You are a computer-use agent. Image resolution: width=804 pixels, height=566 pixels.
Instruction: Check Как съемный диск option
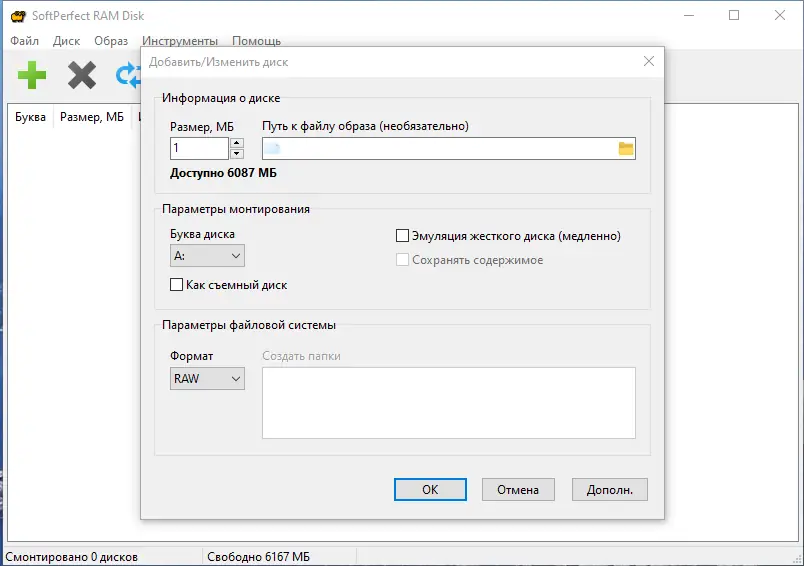[176, 285]
